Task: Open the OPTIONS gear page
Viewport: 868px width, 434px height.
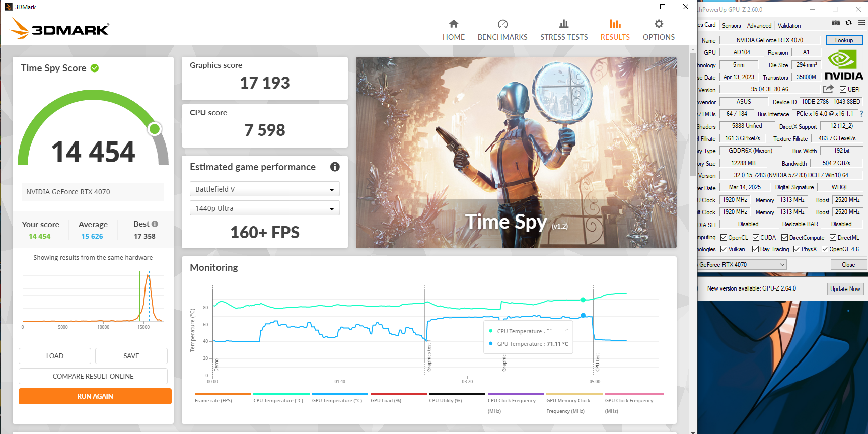Action: 659,30
